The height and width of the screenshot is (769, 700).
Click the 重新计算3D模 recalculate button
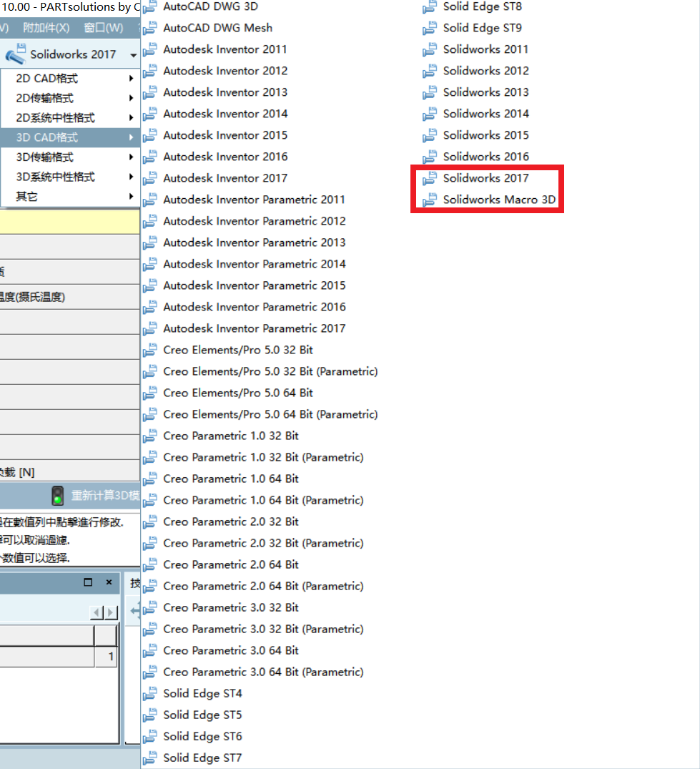pyautogui.click(x=105, y=495)
